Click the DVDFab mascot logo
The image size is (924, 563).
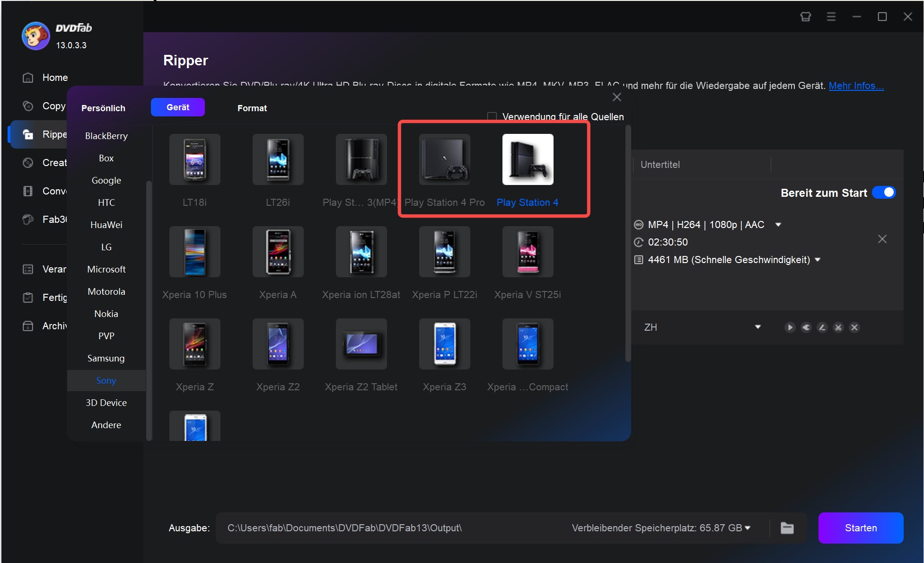pos(35,36)
